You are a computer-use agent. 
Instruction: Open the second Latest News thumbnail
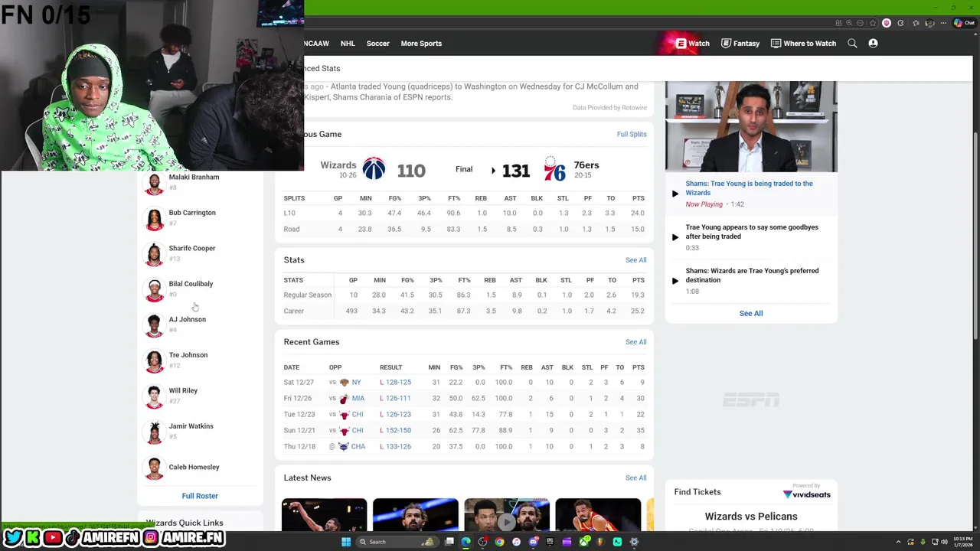coord(415,514)
